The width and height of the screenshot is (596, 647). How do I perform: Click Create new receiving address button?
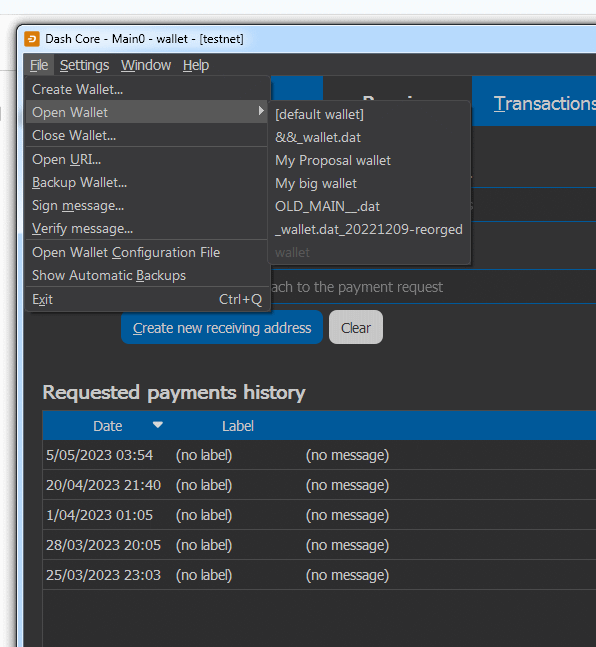[222, 328]
